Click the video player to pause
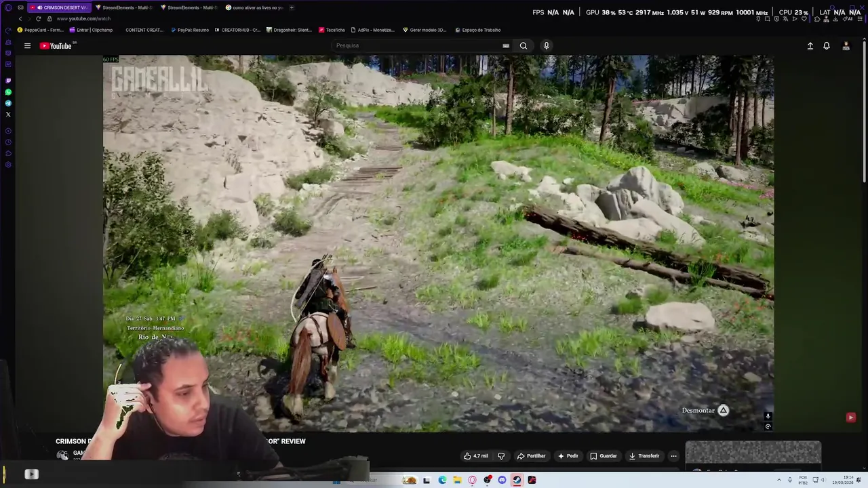 438,244
